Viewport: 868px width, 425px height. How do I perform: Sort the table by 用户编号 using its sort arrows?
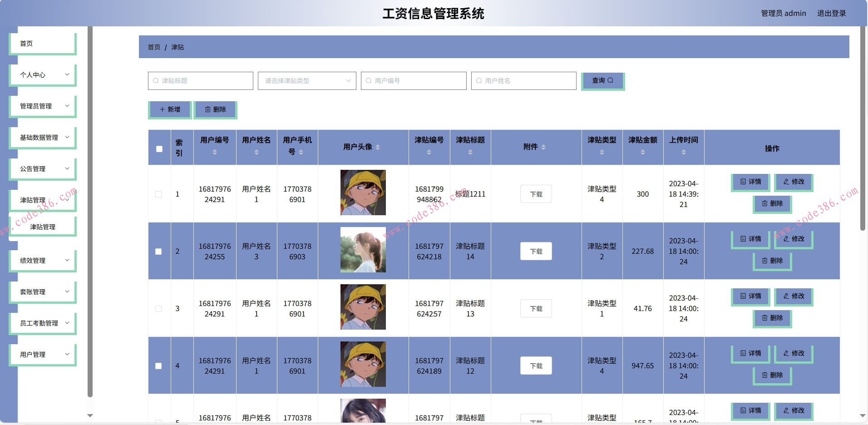[x=214, y=152]
